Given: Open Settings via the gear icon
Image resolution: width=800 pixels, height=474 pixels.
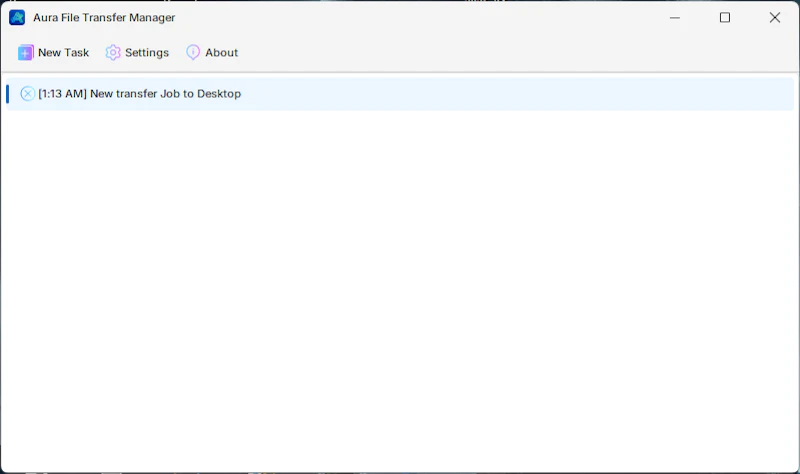Looking at the screenshot, I should (x=113, y=53).
